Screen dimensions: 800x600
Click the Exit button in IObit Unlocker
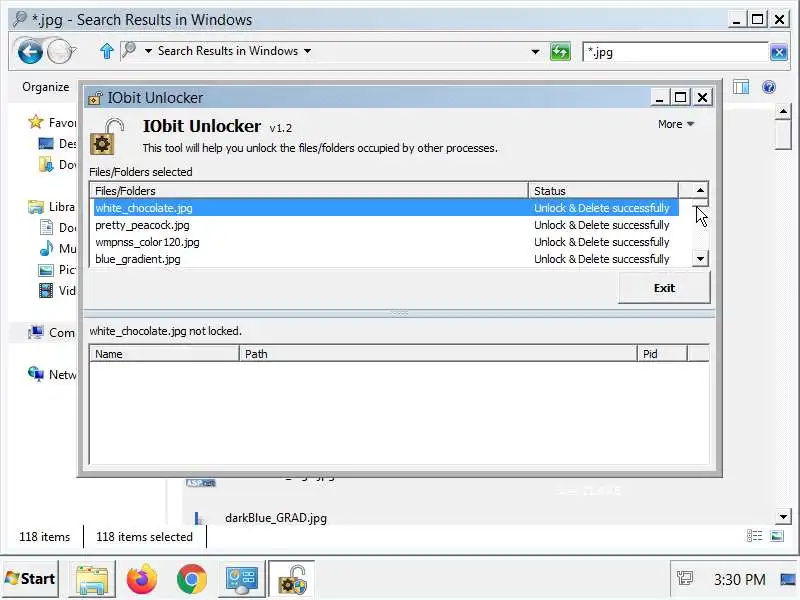[x=664, y=288]
